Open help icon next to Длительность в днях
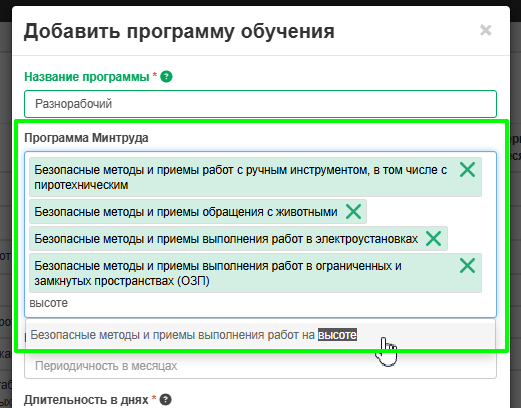This screenshot has width=521, height=408. 166,399
